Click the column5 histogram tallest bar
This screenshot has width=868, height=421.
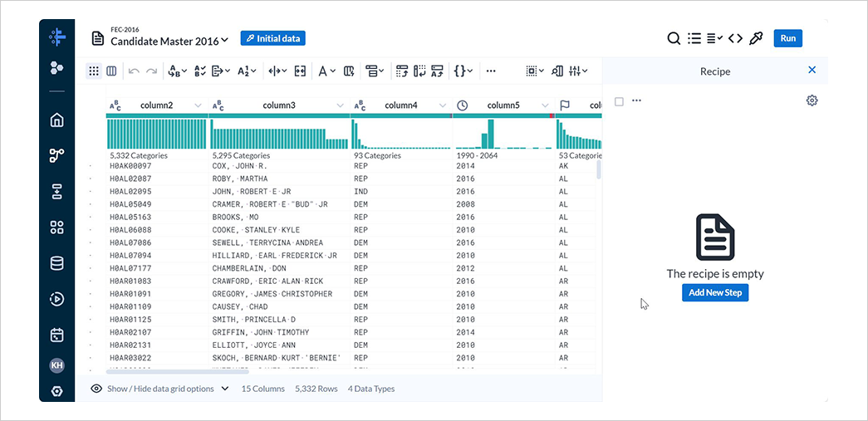pyautogui.click(x=490, y=135)
